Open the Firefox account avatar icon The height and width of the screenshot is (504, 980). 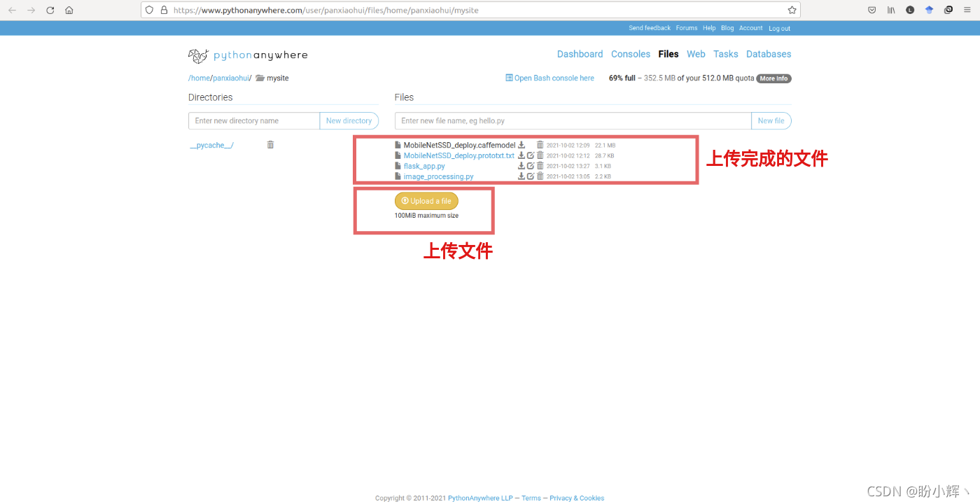tap(910, 10)
